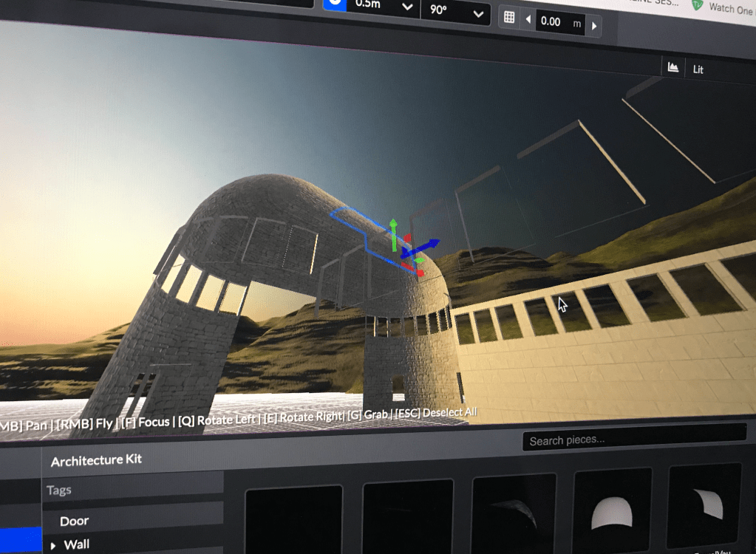
Task: Decrease grid height with the left arrow
Action: click(x=528, y=21)
